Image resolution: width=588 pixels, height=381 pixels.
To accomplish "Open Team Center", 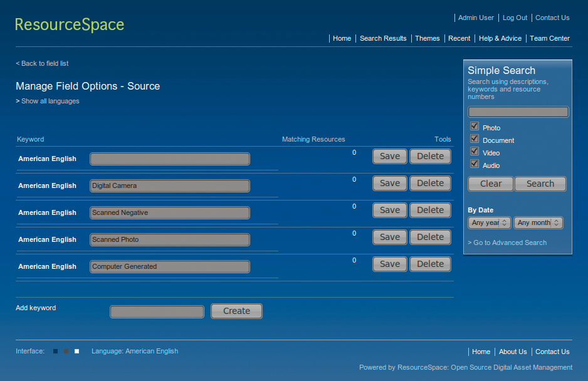I will point(550,38).
